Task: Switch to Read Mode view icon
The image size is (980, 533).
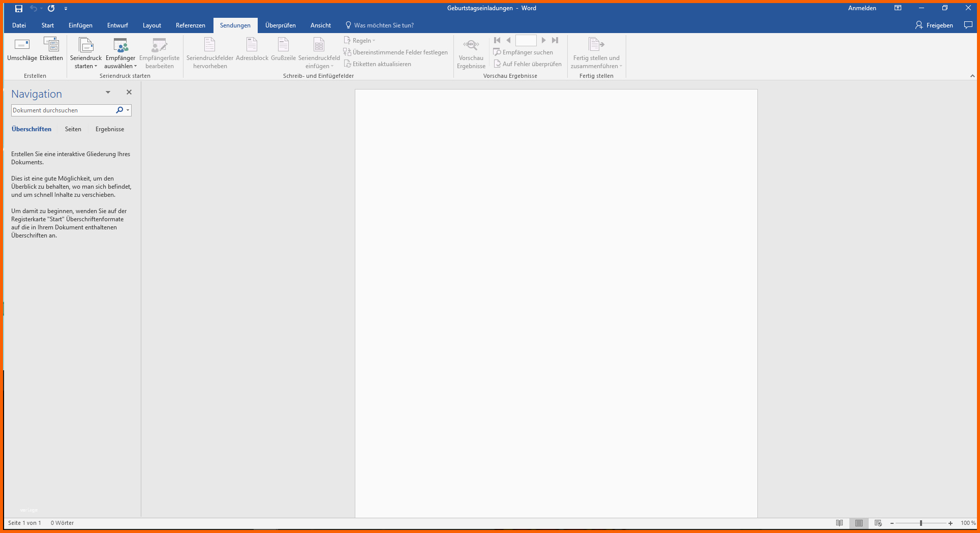Action: tap(840, 523)
